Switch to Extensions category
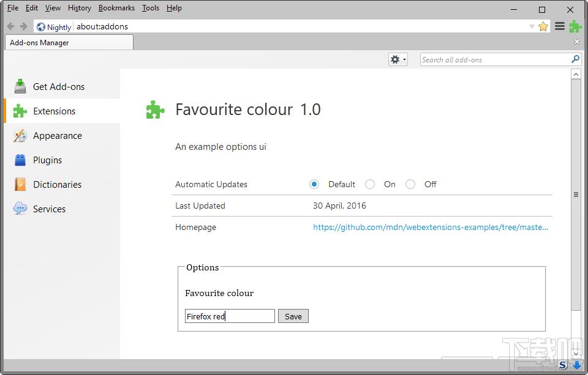 (x=62, y=111)
